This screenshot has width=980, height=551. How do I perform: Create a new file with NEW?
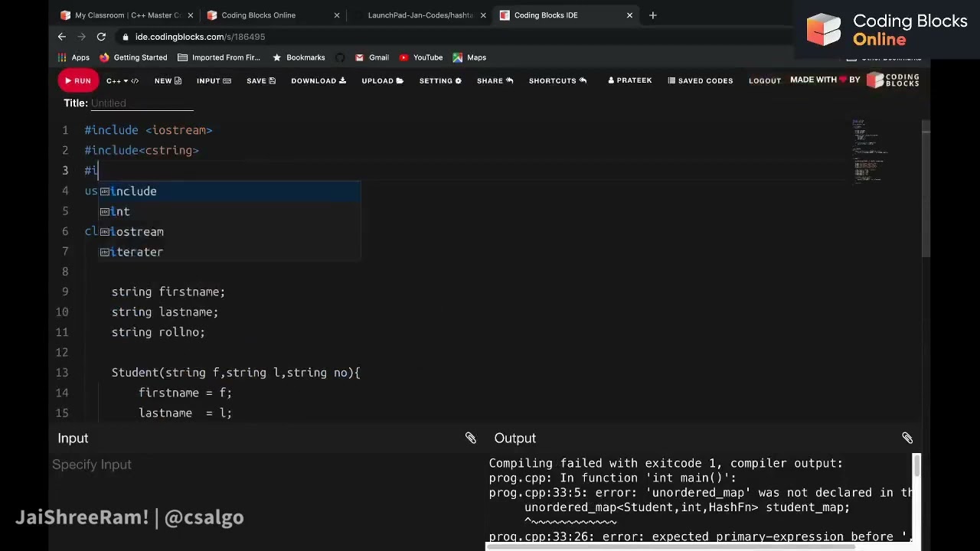pyautogui.click(x=168, y=80)
